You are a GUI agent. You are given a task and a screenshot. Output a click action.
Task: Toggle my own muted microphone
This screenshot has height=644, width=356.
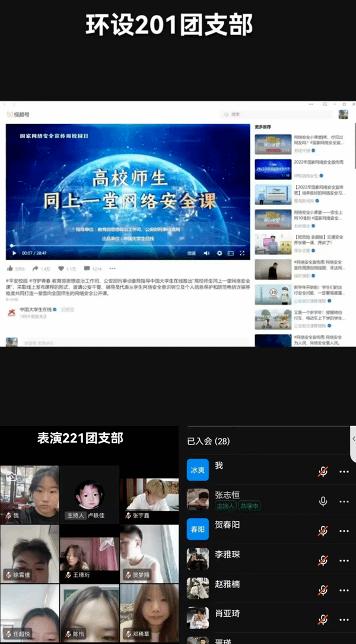pos(323,472)
